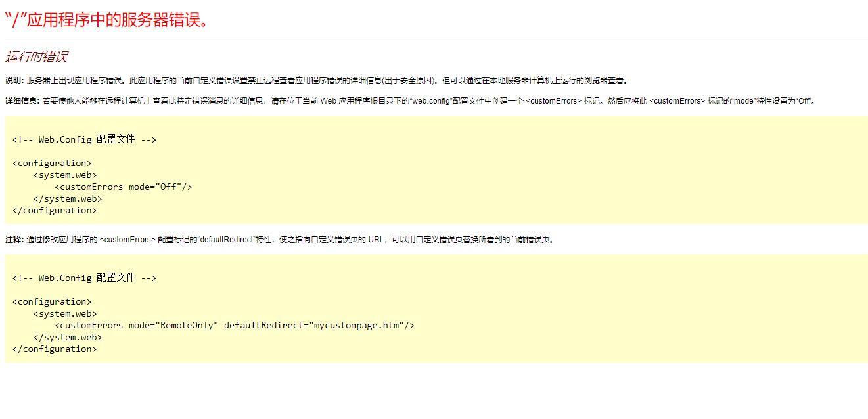Viewport: 868px width, 419px height.
Task: Click "<system.web>" tag in first code block
Action: point(65,175)
